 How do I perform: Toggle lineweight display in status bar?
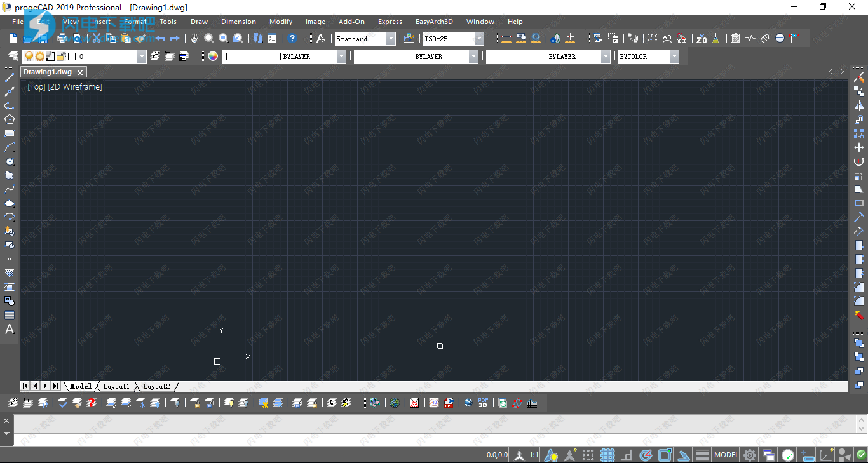point(702,455)
